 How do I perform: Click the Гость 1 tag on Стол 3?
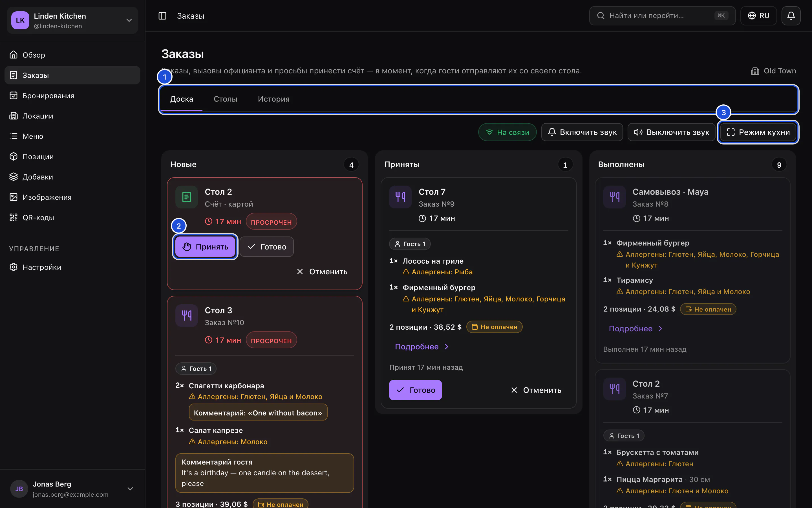point(196,369)
